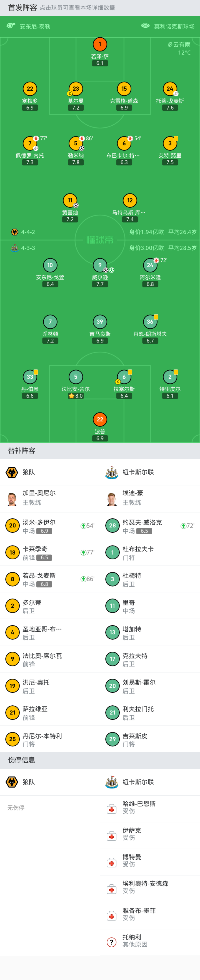Select player 勒米纳 number 5 on pitch
This screenshot has height=980, width=200.
coord(76,143)
